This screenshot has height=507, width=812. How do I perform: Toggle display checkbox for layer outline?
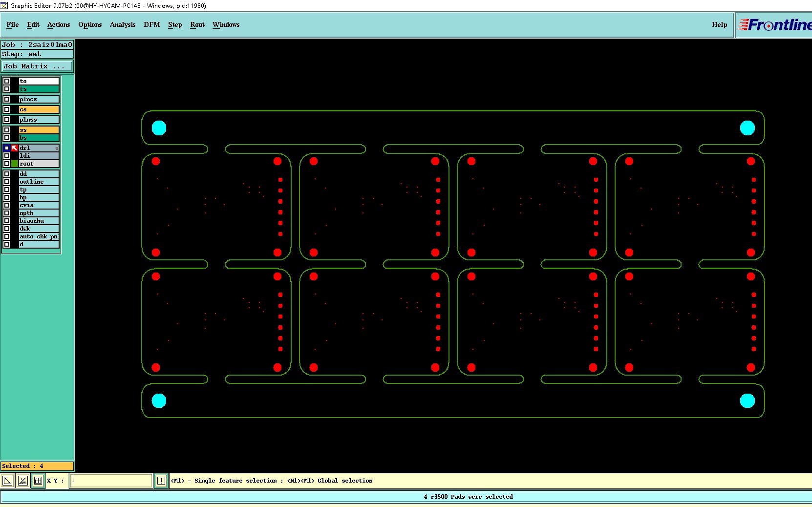pyautogui.click(x=7, y=182)
